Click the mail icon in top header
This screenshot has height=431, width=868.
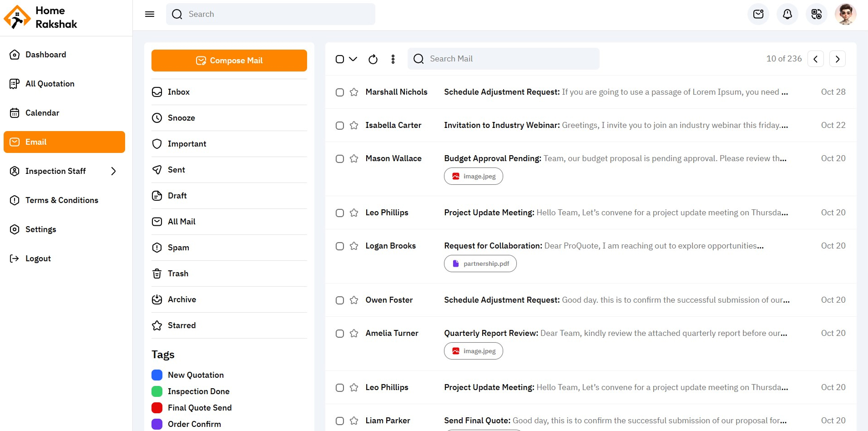[758, 14]
